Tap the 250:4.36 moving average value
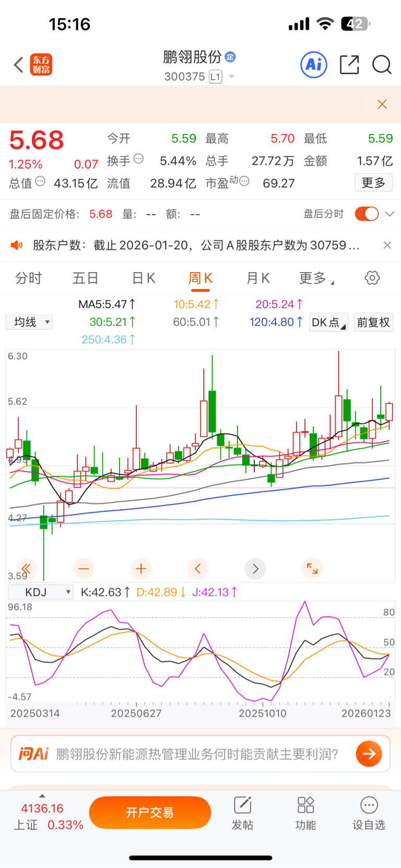The width and height of the screenshot is (401, 868). coord(109,339)
